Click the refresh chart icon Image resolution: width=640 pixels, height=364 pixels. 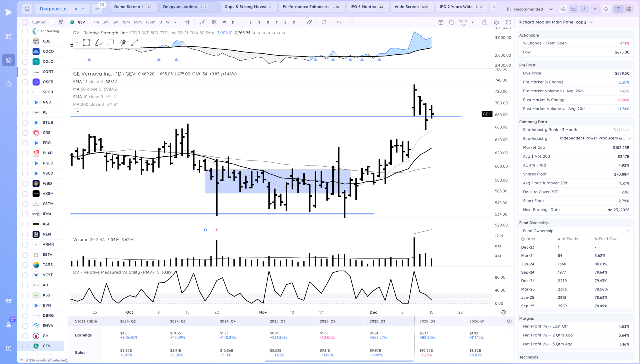(x=324, y=22)
